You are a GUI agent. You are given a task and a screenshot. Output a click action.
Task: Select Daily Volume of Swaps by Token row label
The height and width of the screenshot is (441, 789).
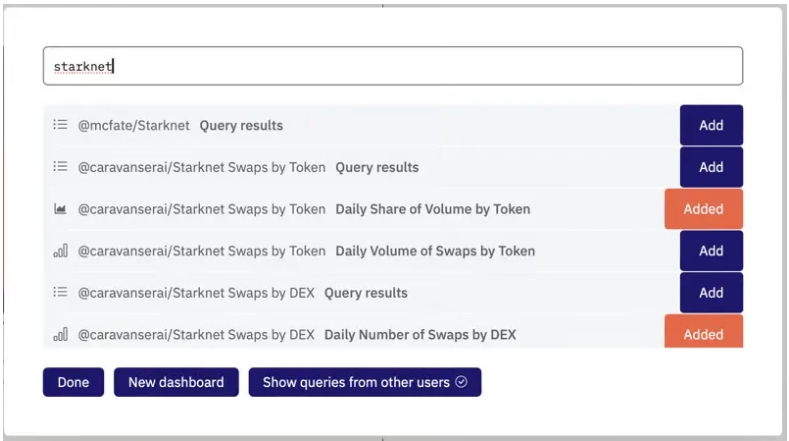(435, 251)
